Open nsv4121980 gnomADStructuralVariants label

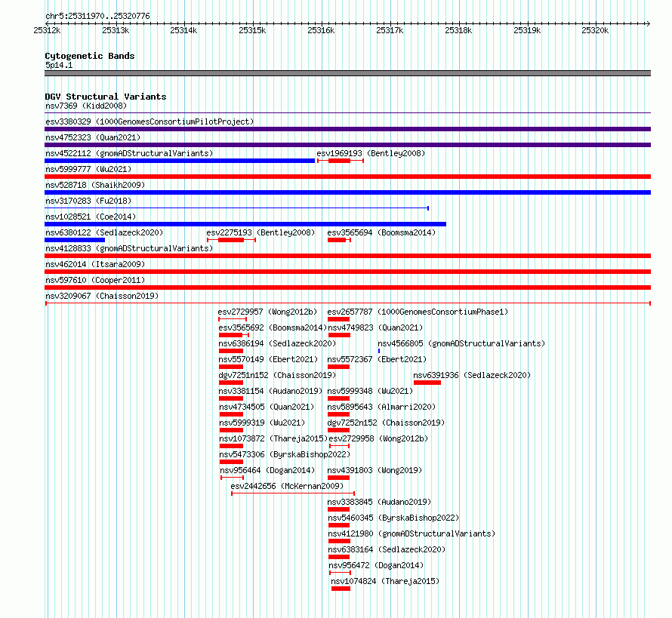click(412, 533)
